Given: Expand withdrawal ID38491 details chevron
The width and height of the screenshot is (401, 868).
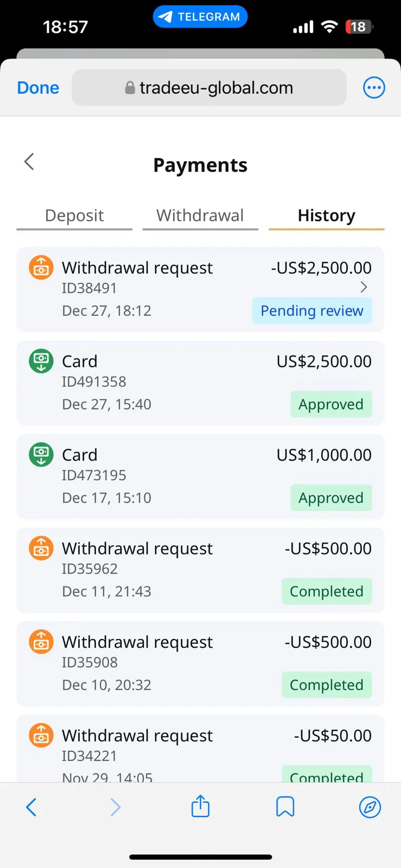Looking at the screenshot, I should point(364,287).
